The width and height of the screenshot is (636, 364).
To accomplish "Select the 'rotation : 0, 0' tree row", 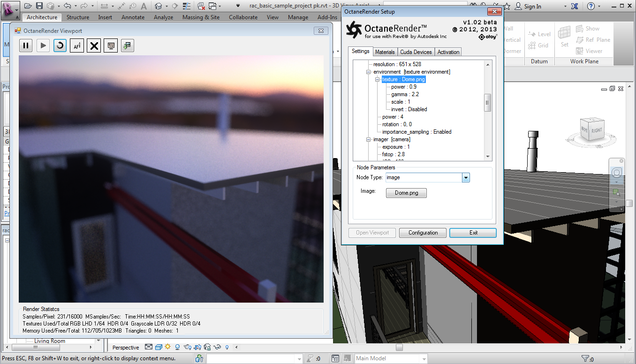I will coord(397,124).
